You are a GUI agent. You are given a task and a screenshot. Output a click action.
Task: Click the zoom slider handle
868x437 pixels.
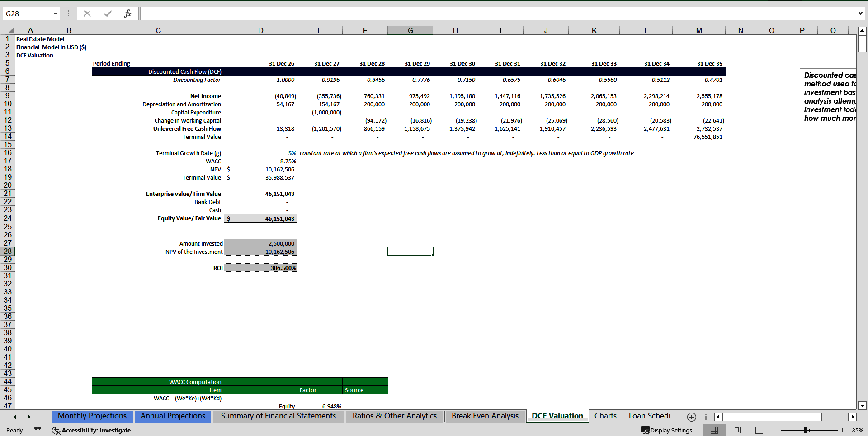pyautogui.click(x=806, y=430)
